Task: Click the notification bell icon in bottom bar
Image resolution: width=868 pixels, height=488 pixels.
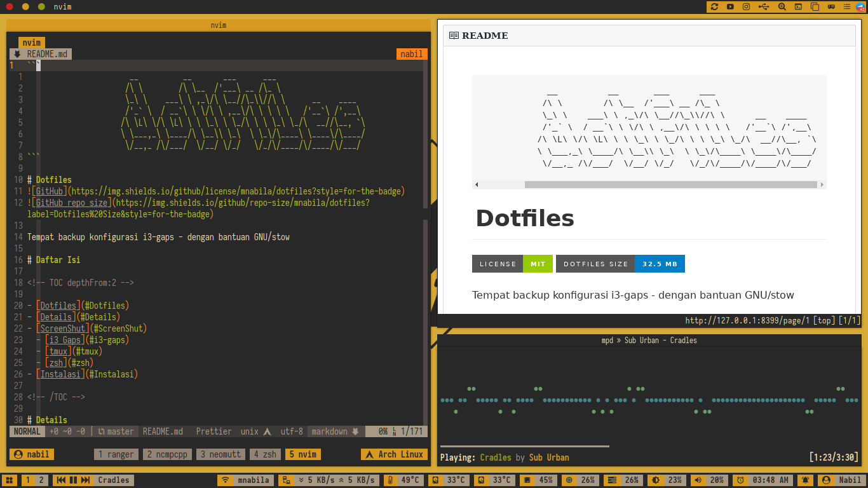Action: pyautogui.click(x=806, y=480)
